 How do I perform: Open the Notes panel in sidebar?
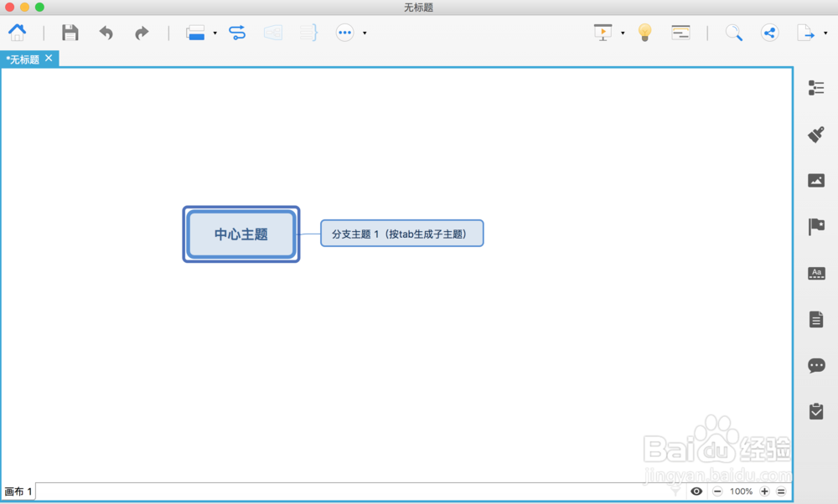(816, 318)
